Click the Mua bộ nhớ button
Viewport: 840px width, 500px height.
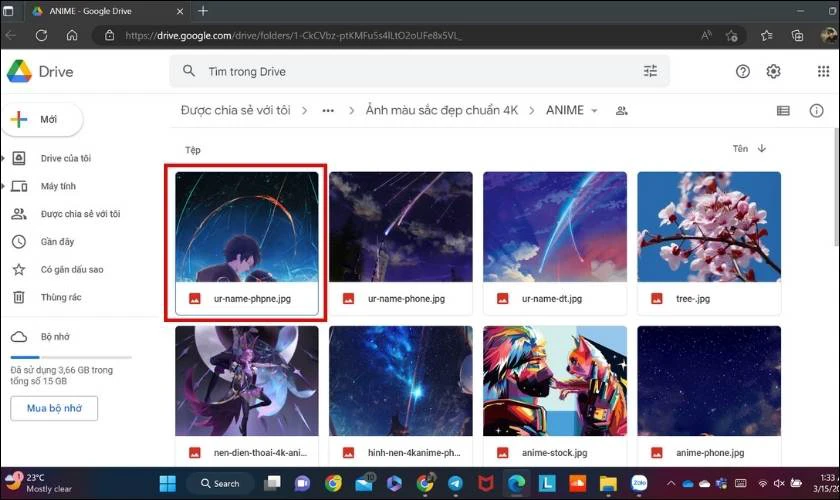pos(54,408)
